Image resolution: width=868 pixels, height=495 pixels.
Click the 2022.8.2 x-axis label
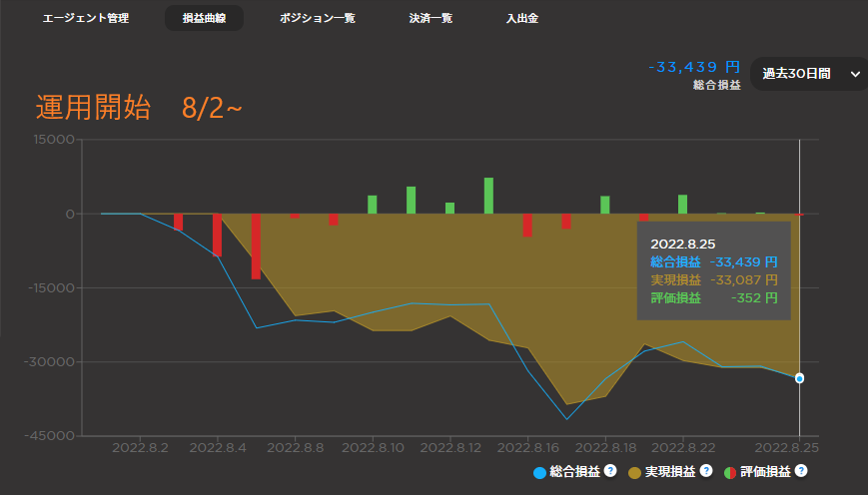[140, 447]
